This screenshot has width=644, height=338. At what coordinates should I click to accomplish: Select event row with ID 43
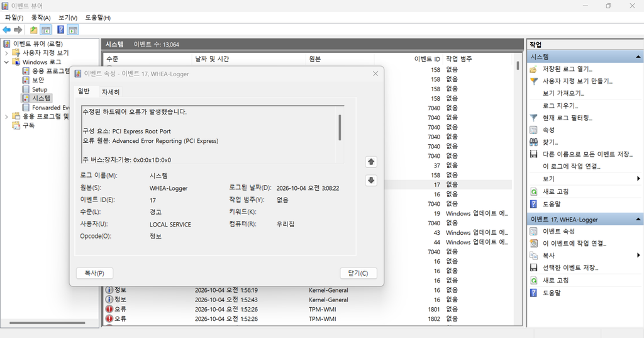(448, 233)
